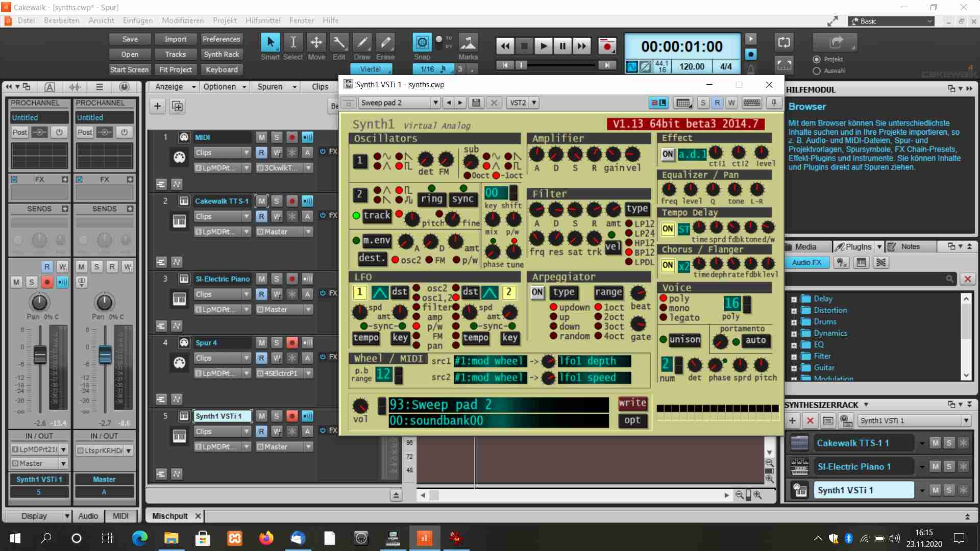The image size is (980, 551).
Task: Expand the Dynamics folder
Action: 794,334
